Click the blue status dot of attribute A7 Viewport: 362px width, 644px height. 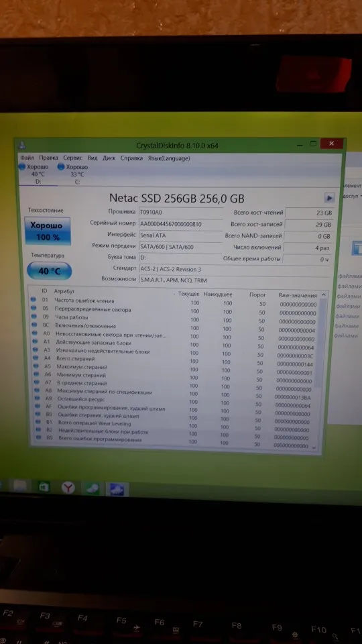(36, 382)
